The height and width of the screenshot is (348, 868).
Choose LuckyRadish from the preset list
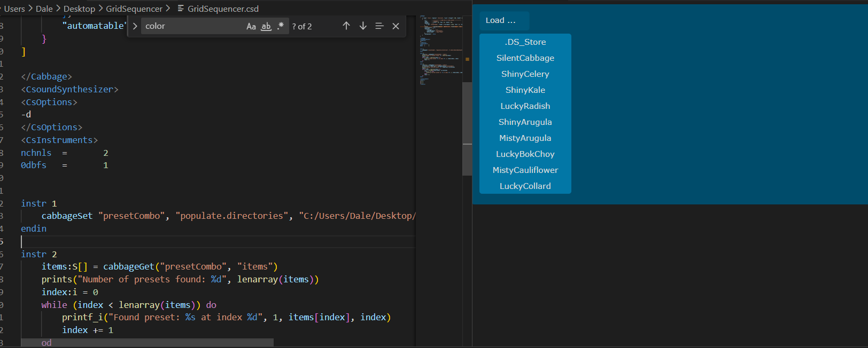[x=525, y=106]
